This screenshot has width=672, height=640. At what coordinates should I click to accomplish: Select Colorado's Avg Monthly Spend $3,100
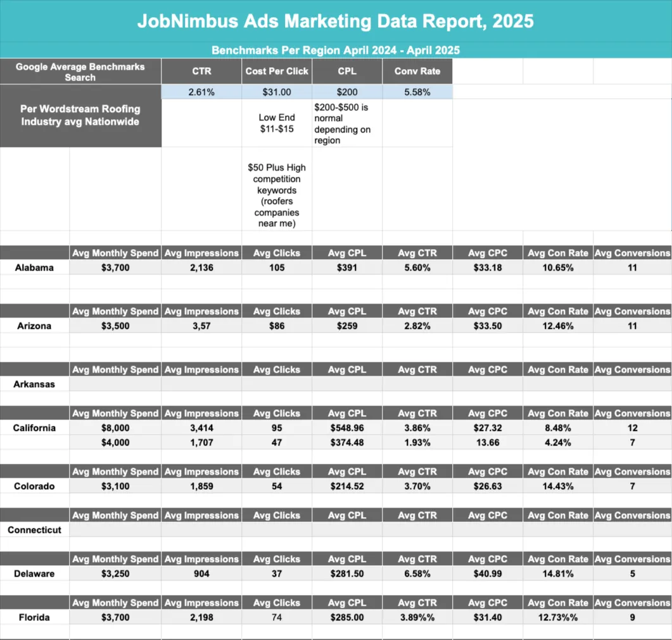pyautogui.click(x=115, y=486)
